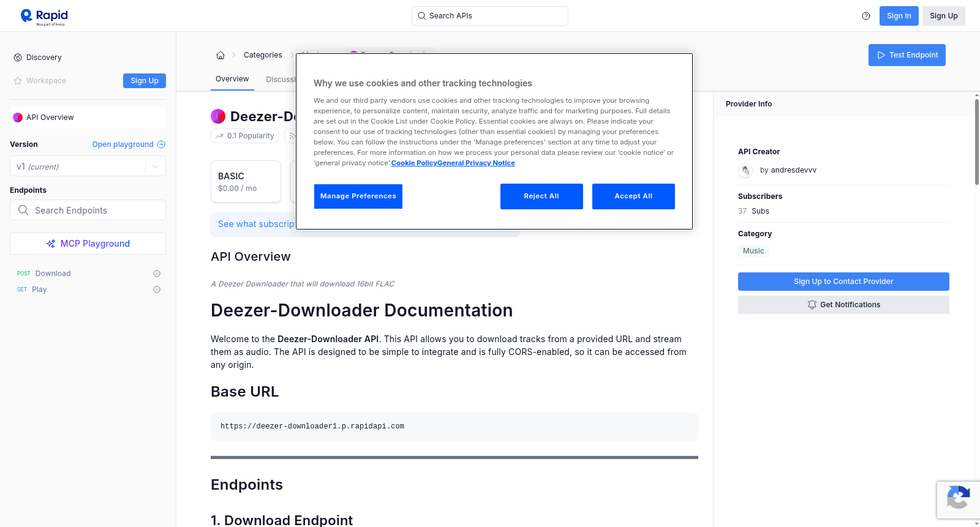
Task: Expand the v1 (current) version dropdown
Action: tap(88, 166)
